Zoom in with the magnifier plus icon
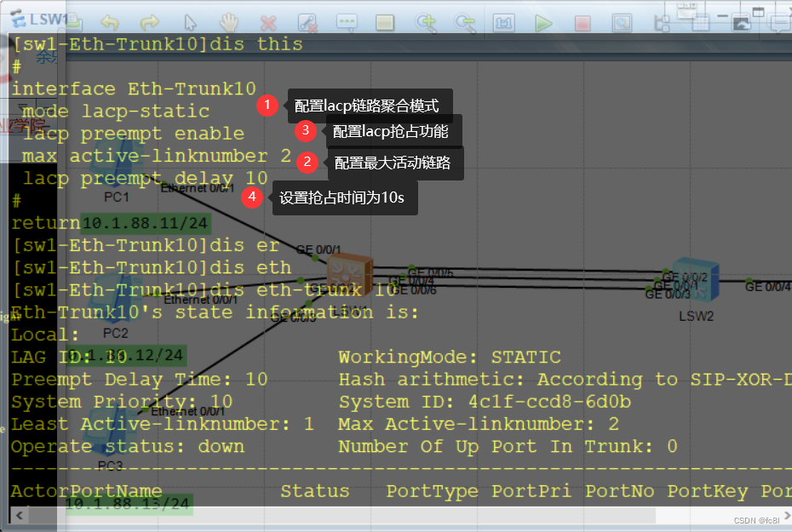Image resolution: width=792 pixels, height=532 pixels. point(426,23)
